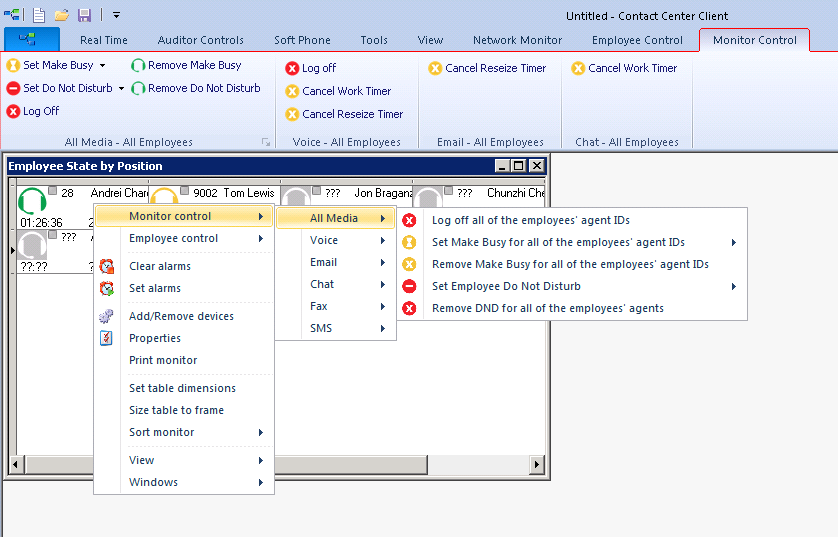Toggle the checkbox beside 9002 Tom Lewis
Screen dimensions: 838x537
point(185,191)
